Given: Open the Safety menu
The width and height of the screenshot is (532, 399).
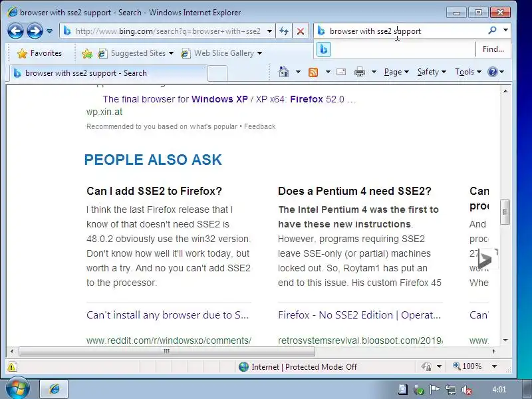Looking at the screenshot, I should click(x=431, y=72).
